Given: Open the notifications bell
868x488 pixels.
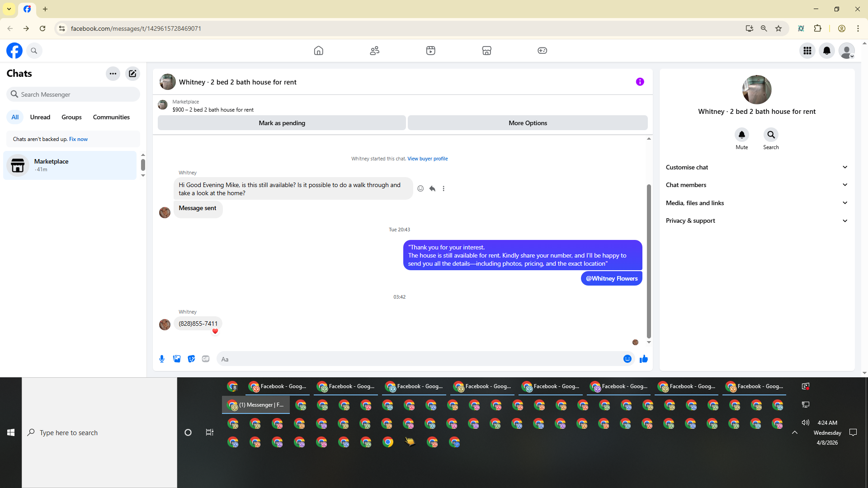Looking at the screenshot, I should click(827, 51).
